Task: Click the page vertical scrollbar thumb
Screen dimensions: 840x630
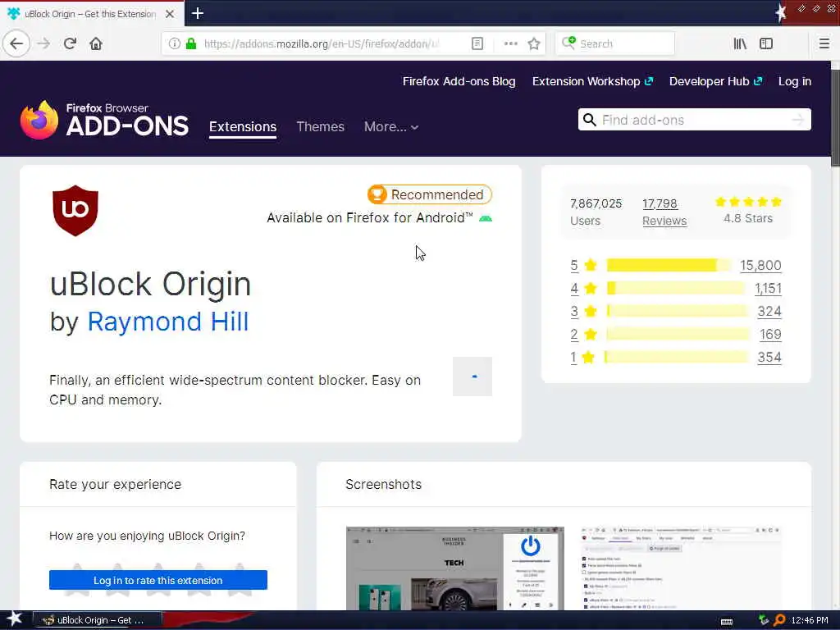Action: (x=835, y=118)
